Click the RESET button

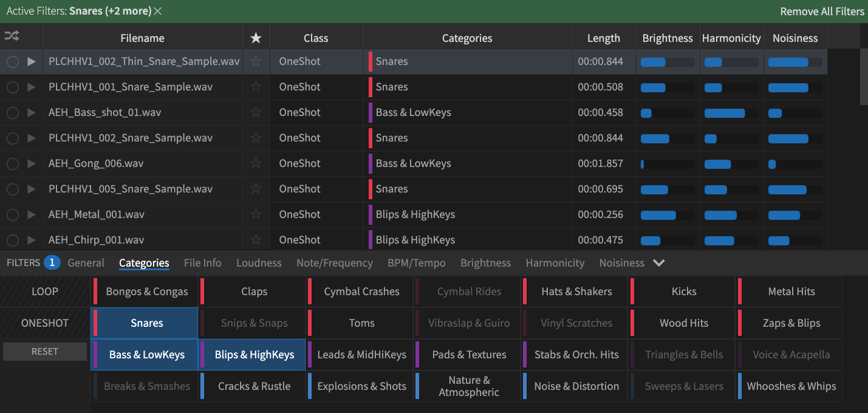[45, 351]
